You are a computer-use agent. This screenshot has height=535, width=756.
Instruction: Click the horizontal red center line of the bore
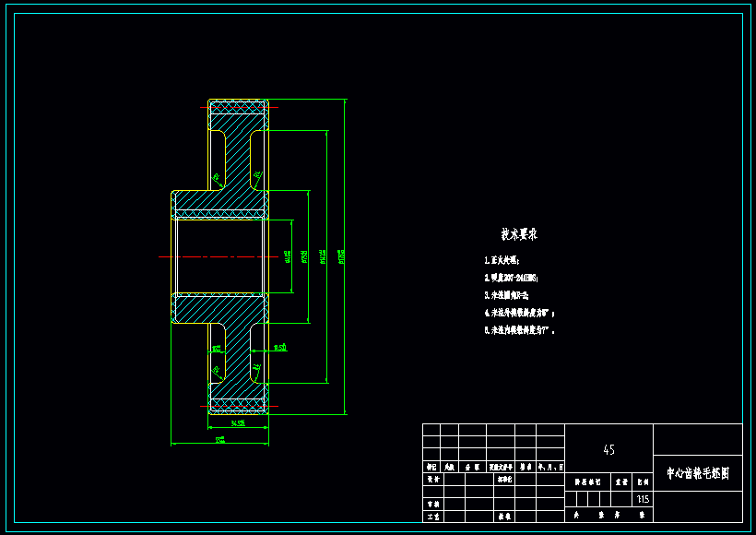point(219,256)
